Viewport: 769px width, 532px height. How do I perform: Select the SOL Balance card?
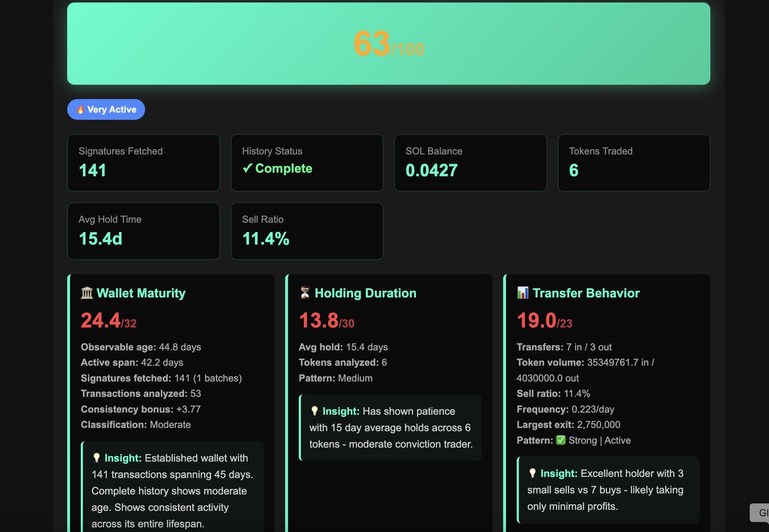coord(470,163)
